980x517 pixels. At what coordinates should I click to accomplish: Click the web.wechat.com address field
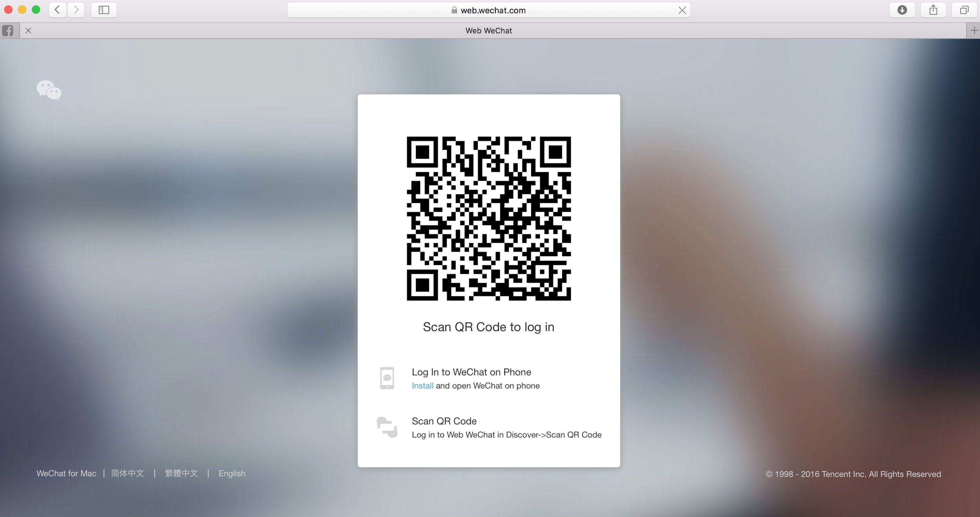[489, 10]
